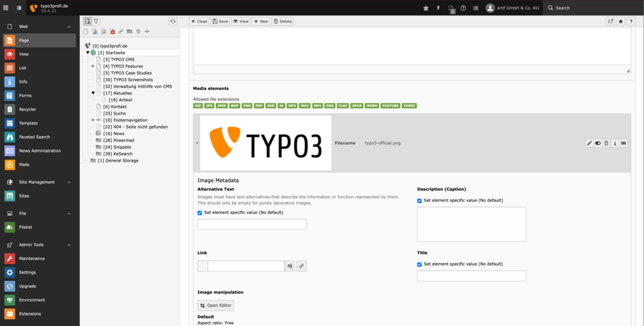Select the Menu Separator page type icon
This screenshot has width=644, height=326.
click(x=147, y=31)
